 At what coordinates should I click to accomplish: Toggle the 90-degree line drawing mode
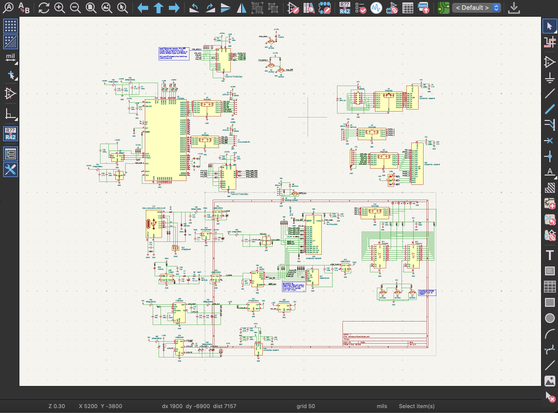click(x=10, y=114)
